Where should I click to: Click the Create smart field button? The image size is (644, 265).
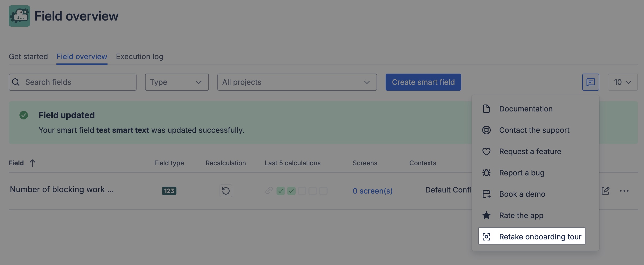coord(423,82)
